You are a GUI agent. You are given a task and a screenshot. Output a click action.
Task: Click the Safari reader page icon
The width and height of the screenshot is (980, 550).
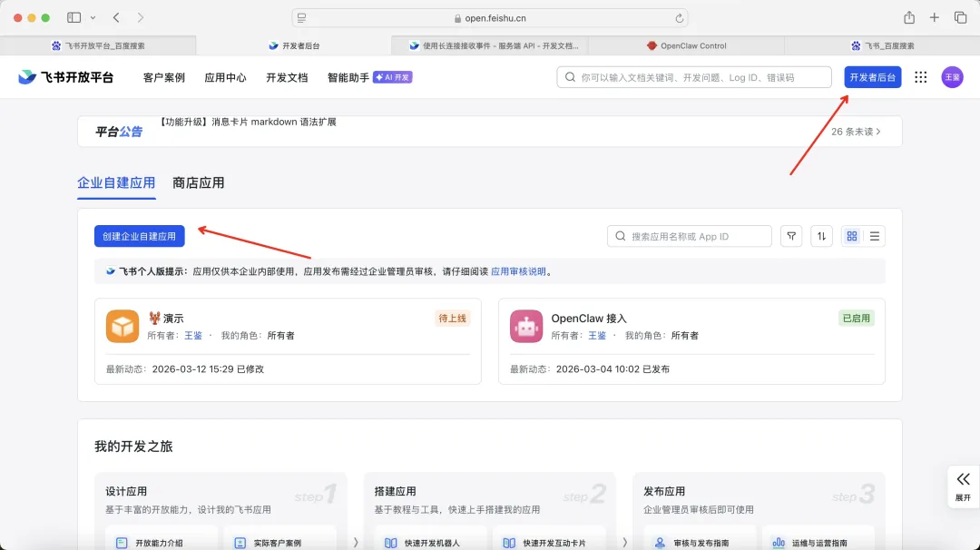tap(302, 18)
